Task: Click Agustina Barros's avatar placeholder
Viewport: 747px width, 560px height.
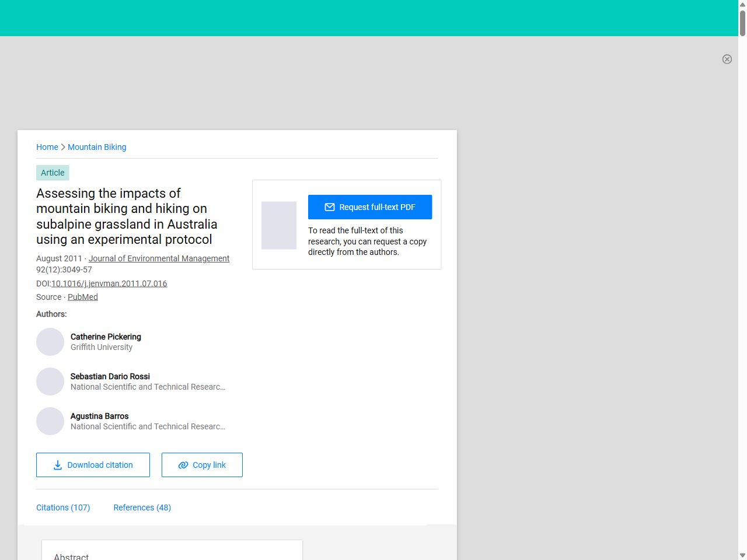Action: (50, 421)
